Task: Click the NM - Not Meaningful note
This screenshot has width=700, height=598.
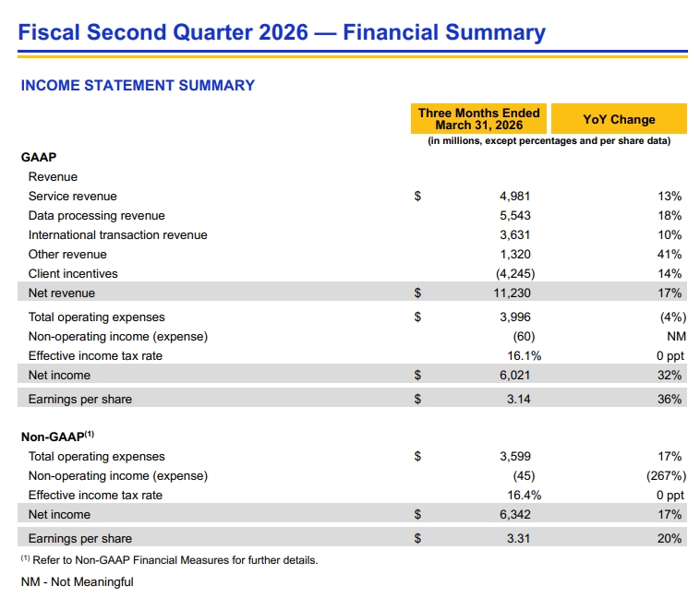Action: coord(78,581)
